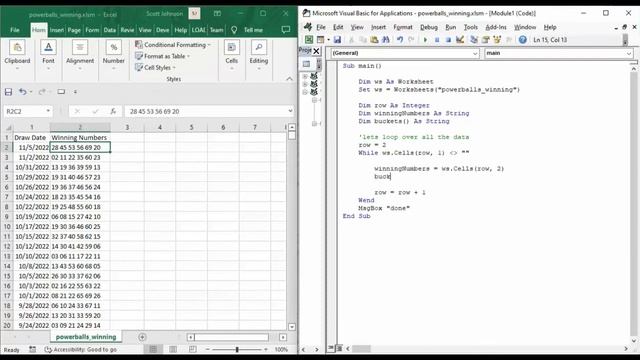Click the Excel vertical scrollbar down arrow
640x360 pixels.
292,327
